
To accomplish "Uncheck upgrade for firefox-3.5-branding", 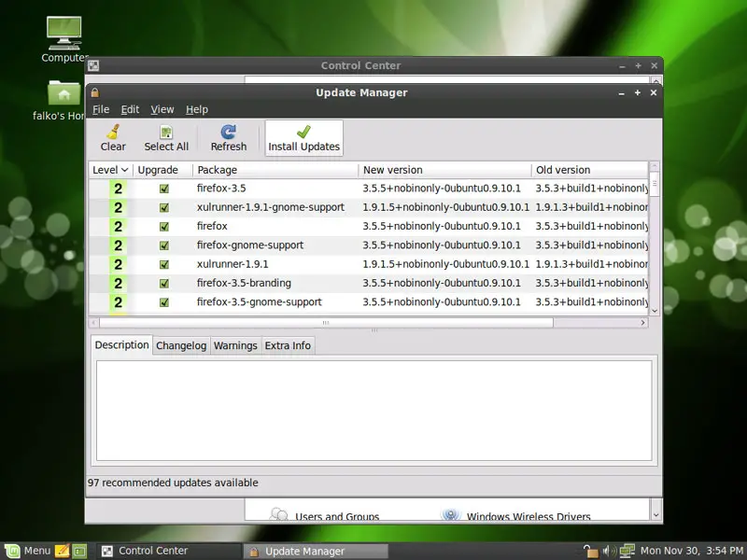I will [164, 284].
